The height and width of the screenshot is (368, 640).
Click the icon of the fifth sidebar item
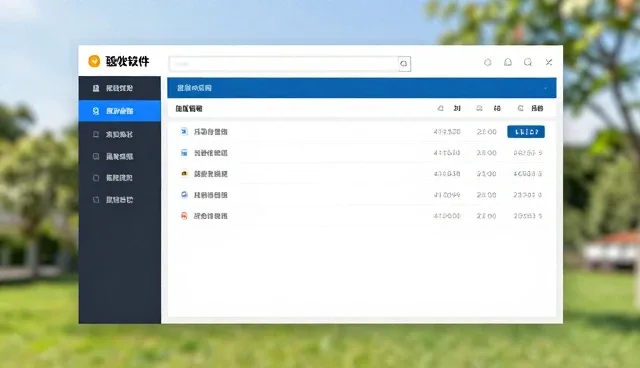tap(96, 178)
